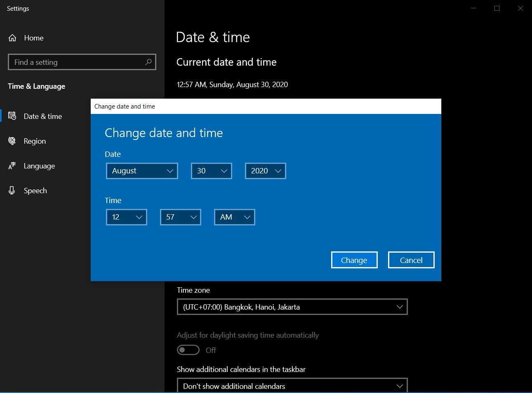Screen dimensions: 532x393
Task: Click the Speech microphone icon
Action: pos(12,190)
